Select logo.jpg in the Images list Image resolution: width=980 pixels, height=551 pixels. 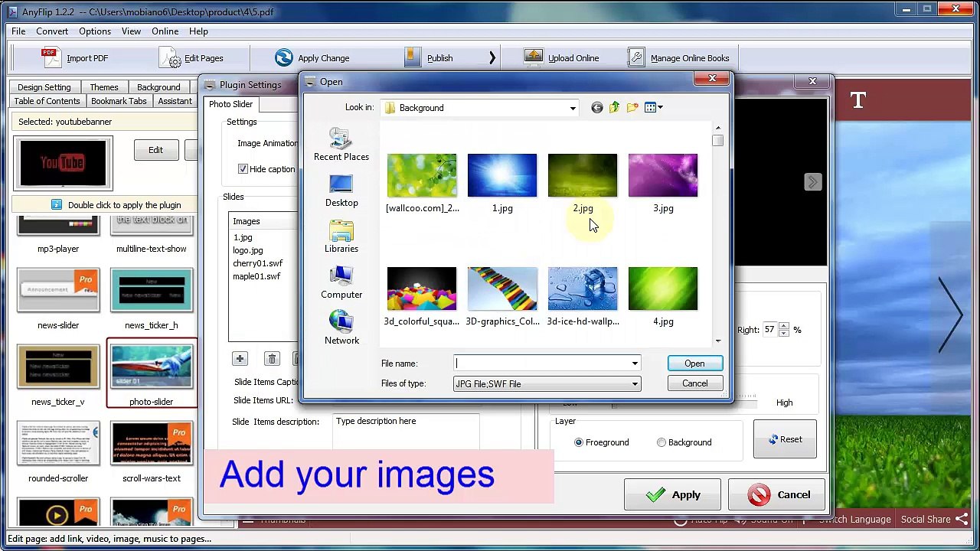pos(247,250)
